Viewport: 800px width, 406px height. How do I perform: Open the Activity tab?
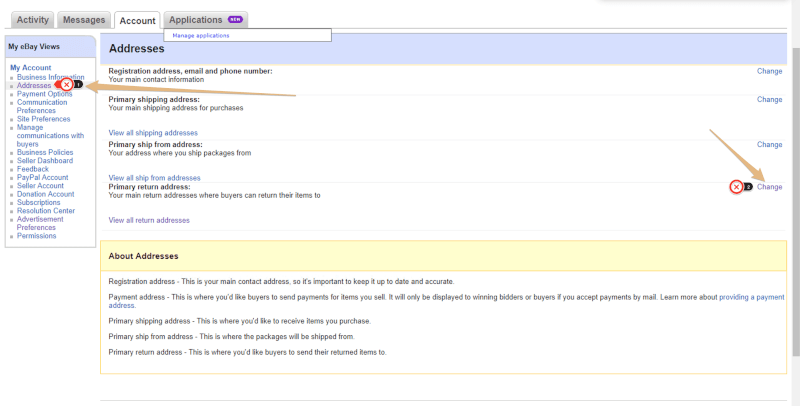(33, 20)
